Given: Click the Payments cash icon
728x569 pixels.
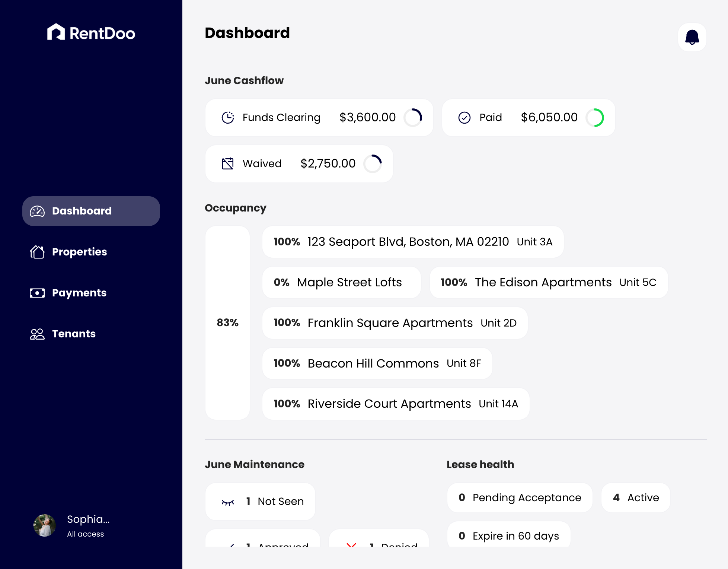Looking at the screenshot, I should 37,293.
